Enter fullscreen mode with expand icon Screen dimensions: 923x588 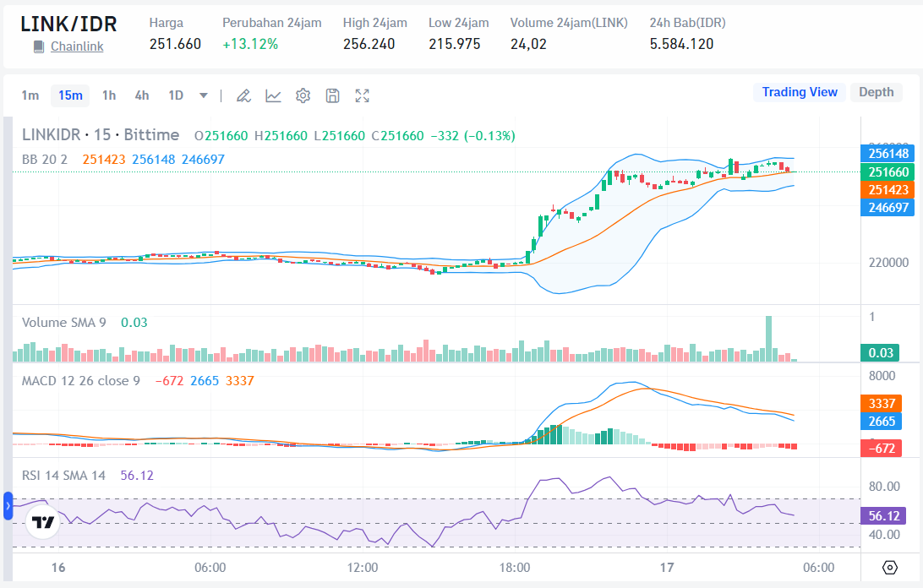click(362, 95)
